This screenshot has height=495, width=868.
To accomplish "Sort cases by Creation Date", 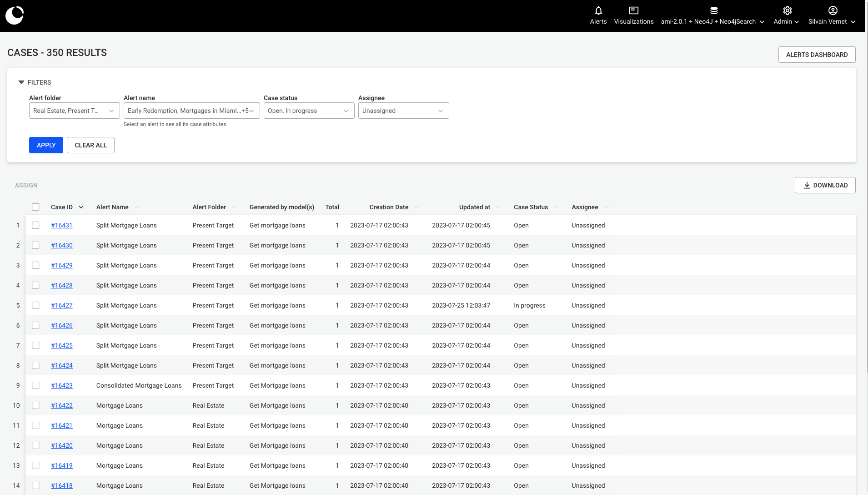I will pyautogui.click(x=389, y=207).
